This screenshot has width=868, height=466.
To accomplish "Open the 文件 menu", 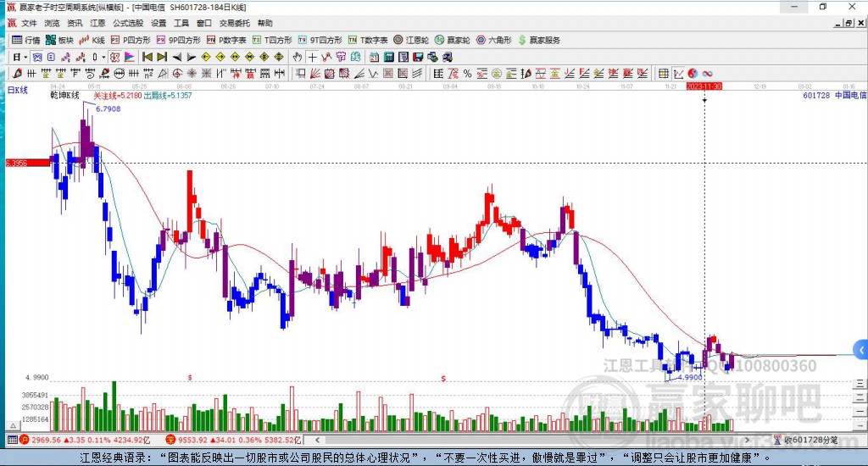I will tap(29, 23).
